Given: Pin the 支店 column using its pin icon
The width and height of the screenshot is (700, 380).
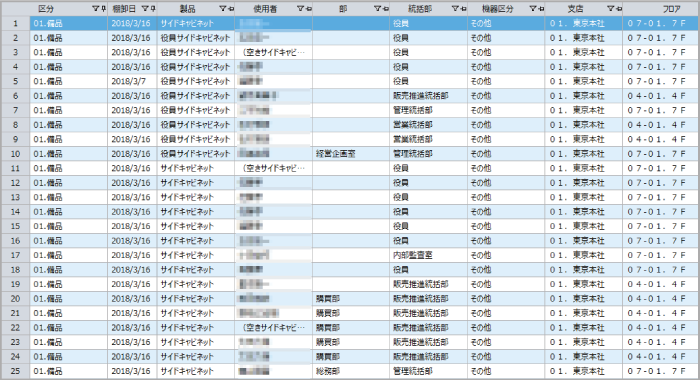Looking at the screenshot, I should 618,8.
